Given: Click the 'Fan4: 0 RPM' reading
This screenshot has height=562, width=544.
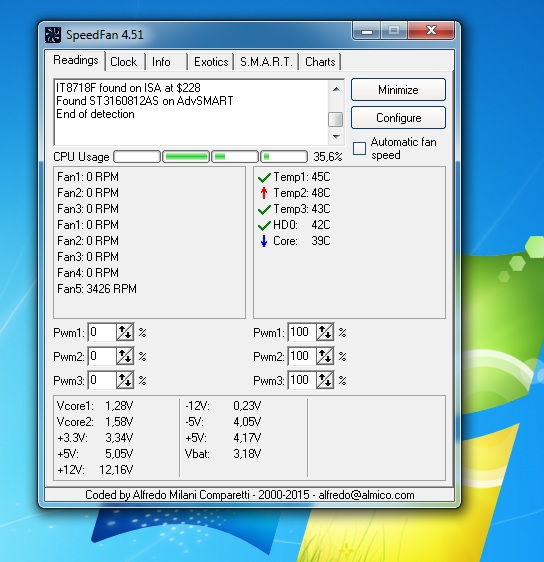Looking at the screenshot, I should pos(88,273).
